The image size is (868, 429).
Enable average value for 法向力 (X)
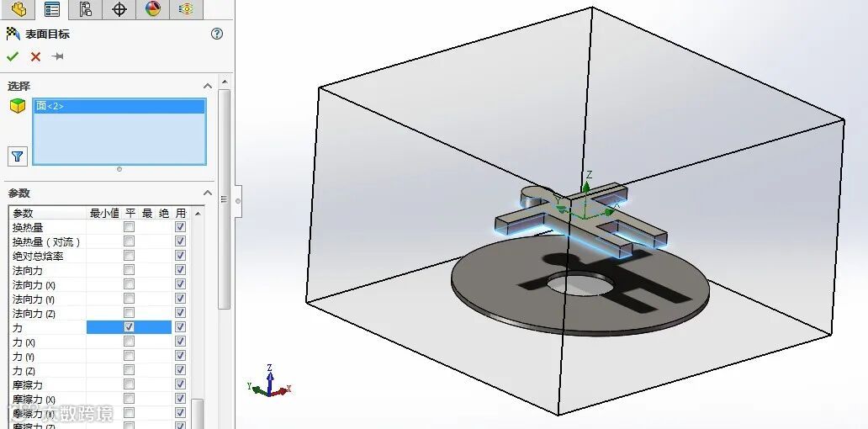[x=129, y=284]
